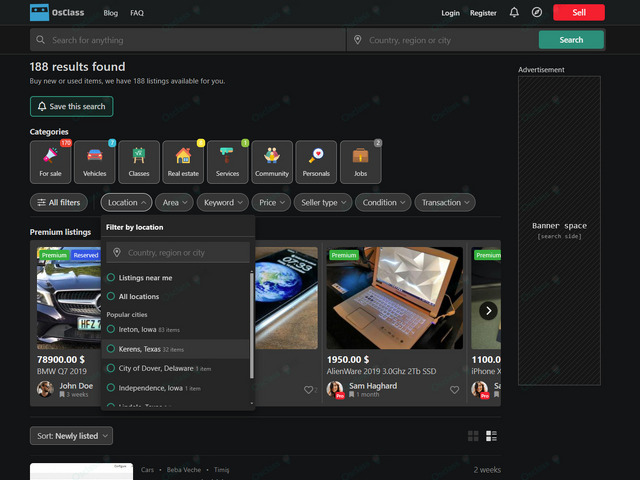
Task: Click the Banner space advertisement
Action: click(559, 231)
